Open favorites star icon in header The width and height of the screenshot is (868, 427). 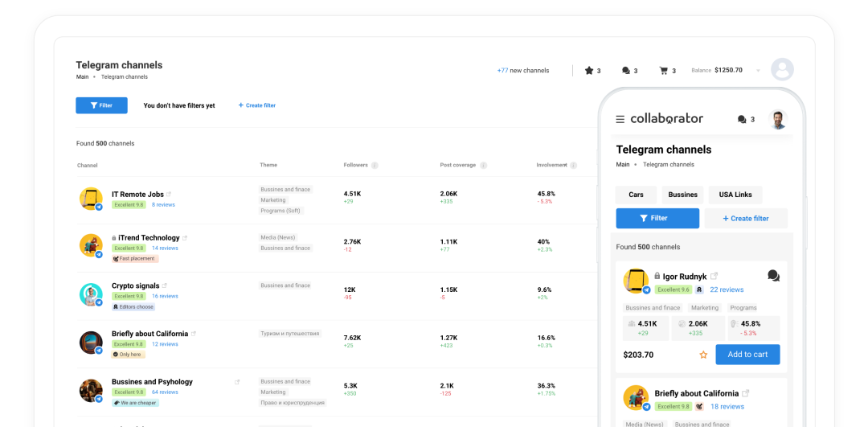pyautogui.click(x=589, y=70)
